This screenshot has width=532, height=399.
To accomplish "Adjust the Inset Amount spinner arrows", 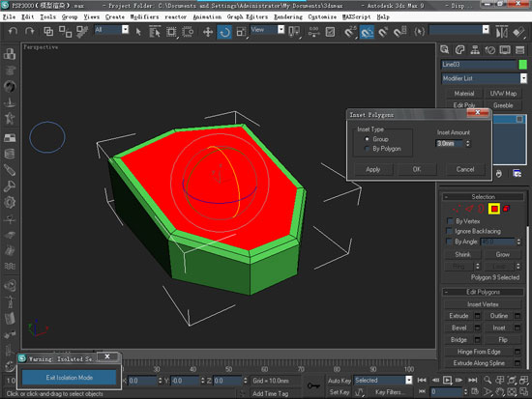I will click(x=468, y=144).
